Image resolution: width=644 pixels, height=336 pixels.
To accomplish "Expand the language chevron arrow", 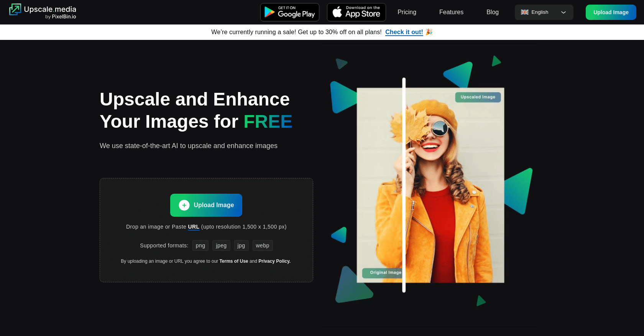I will tap(563, 12).
